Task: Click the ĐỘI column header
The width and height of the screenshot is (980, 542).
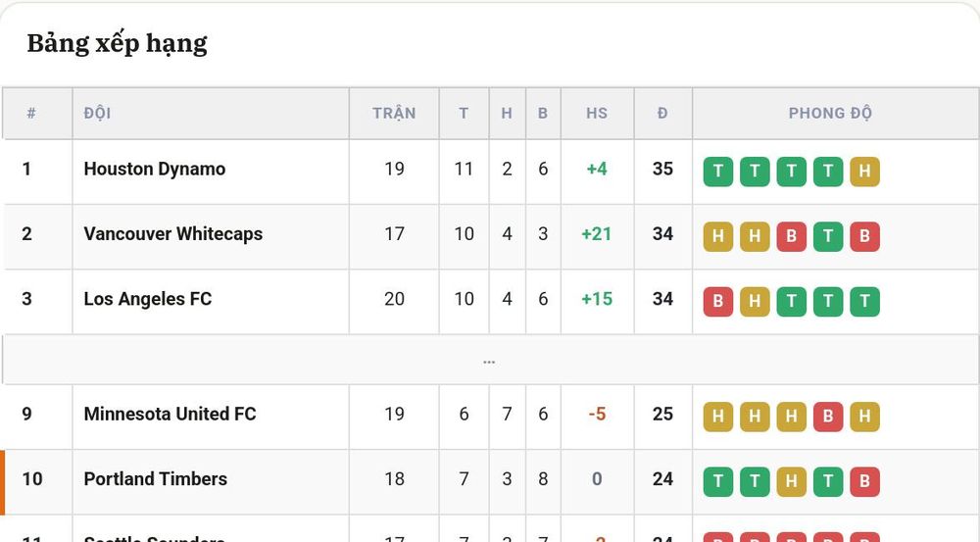Action: tap(97, 113)
